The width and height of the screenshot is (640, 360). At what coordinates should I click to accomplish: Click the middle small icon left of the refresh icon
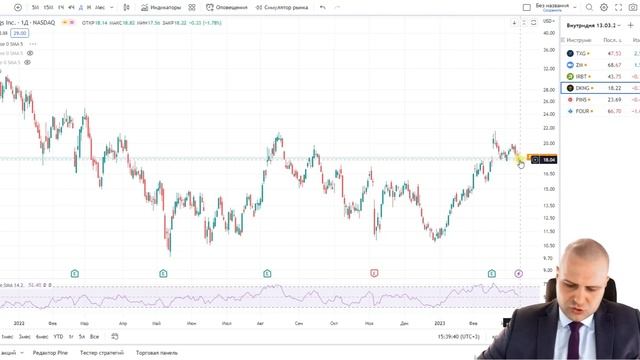[x=524, y=23]
